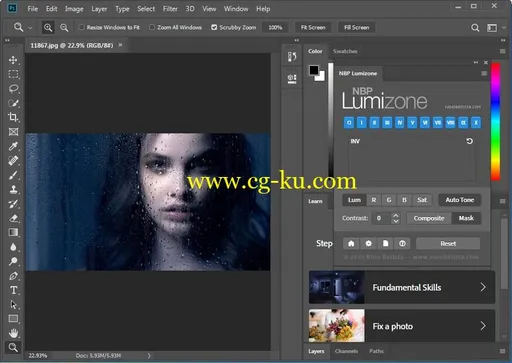Expand Fix a photo chevron
The image size is (512, 363).
pyautogui.click(x=483, y=326)
